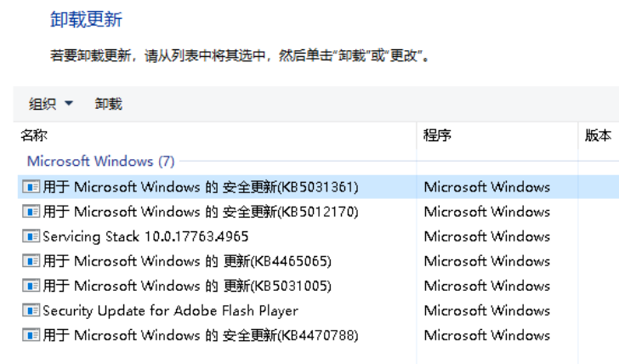Select the Servicing Stack 10.0.17763.4965 entry name
This screenshot has height=364, width=619.
click(145, 236)
